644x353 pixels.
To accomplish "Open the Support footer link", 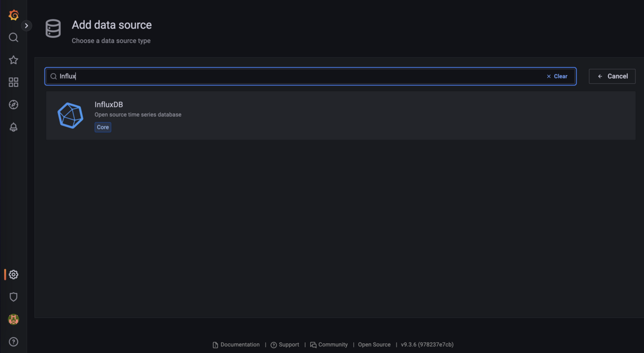I will 285,345.
